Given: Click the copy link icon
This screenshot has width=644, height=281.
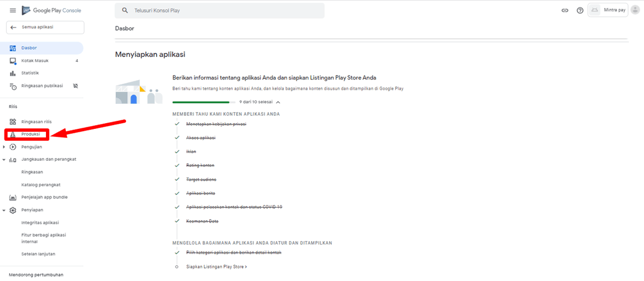Looking at the screenshot, I should [x=564, y=10].
